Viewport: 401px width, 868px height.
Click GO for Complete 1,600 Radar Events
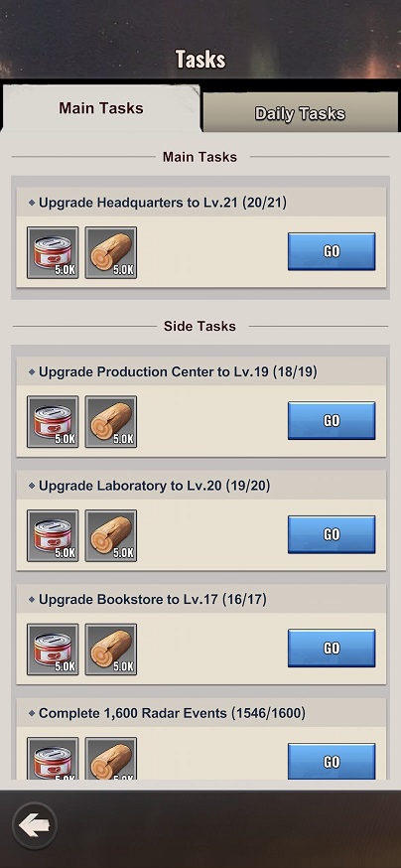332,761
